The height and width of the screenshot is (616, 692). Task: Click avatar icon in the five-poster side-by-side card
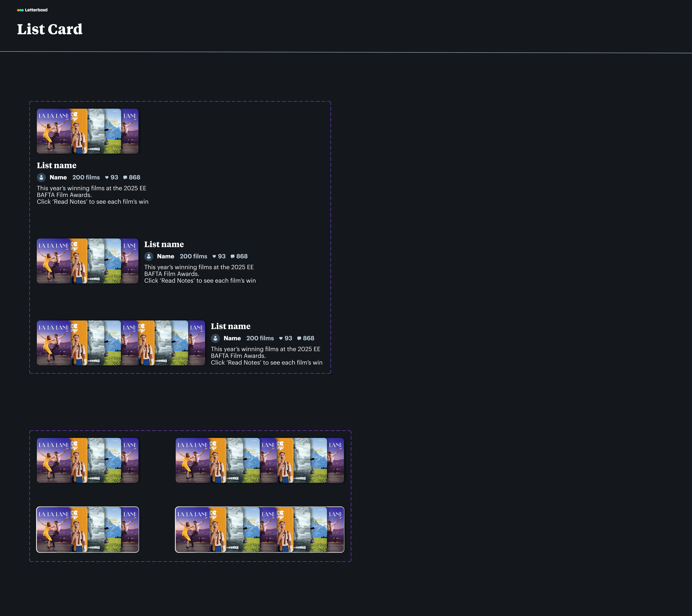point(149,256)
